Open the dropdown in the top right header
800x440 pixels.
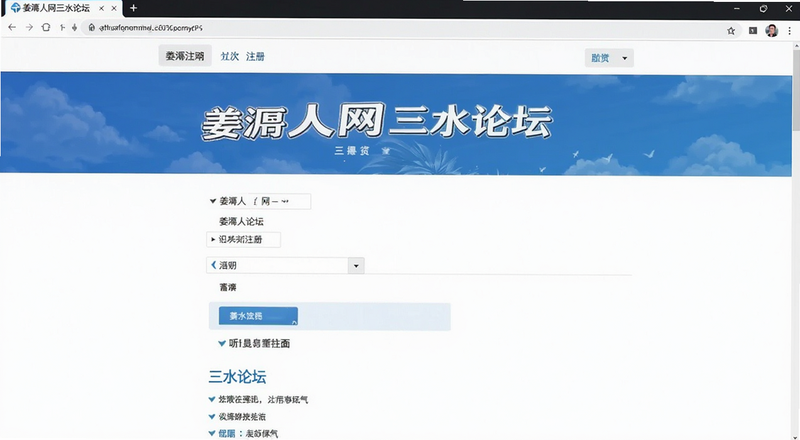[609, 58]
